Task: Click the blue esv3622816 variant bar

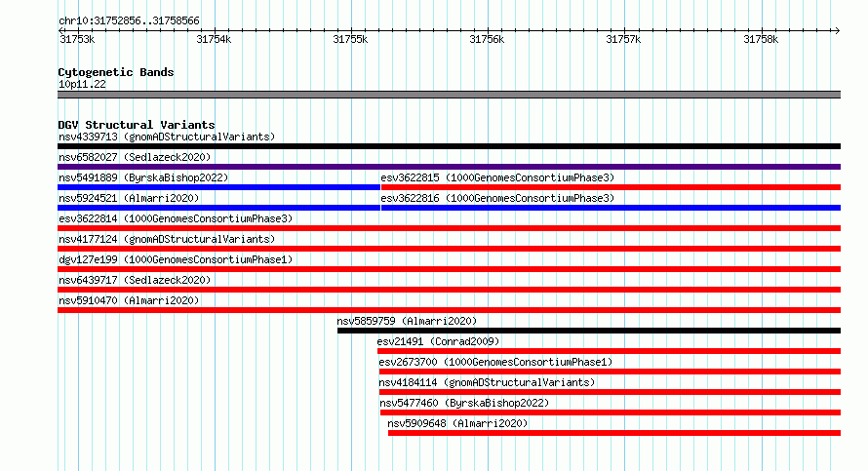Action: tap(611, 208)
